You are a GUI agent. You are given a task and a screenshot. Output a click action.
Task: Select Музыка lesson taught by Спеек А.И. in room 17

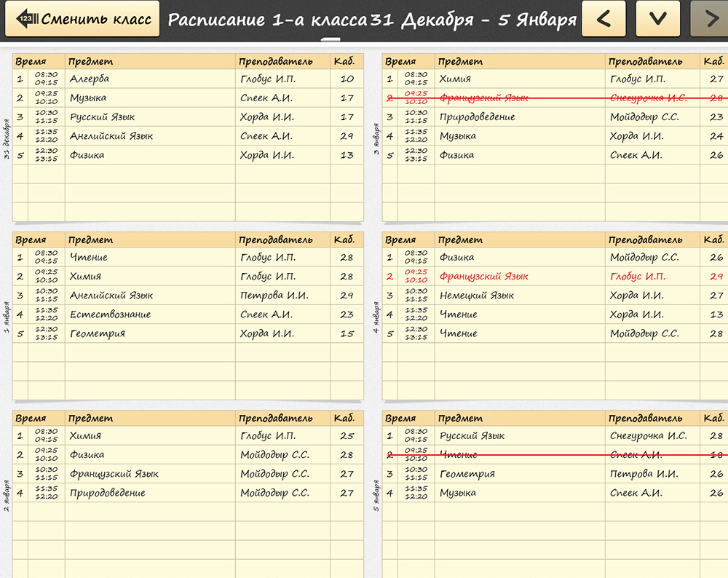(x=188, y=98)
